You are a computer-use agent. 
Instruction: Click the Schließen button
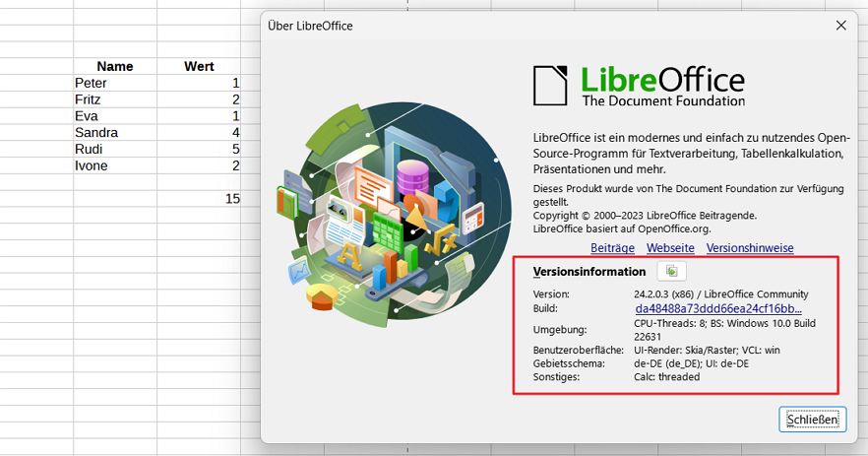point(812,420)
